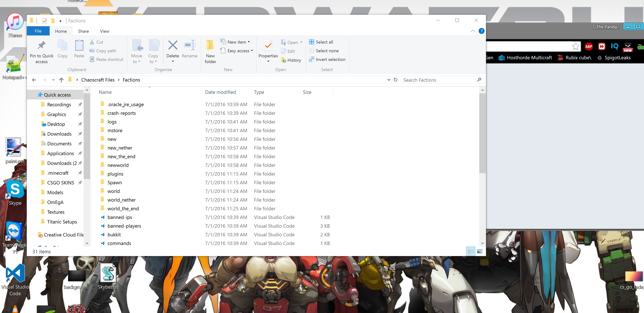This screenshot has width=644, height=313.
Task: Click the Search Factions input box
Action: (x=439, y=80)
